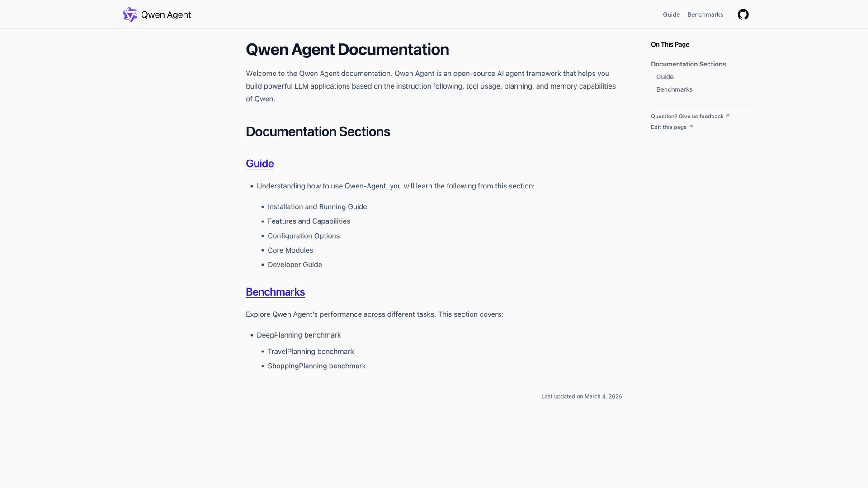
Task: Open Guide in the top navigation
Action: coord(671,14)
